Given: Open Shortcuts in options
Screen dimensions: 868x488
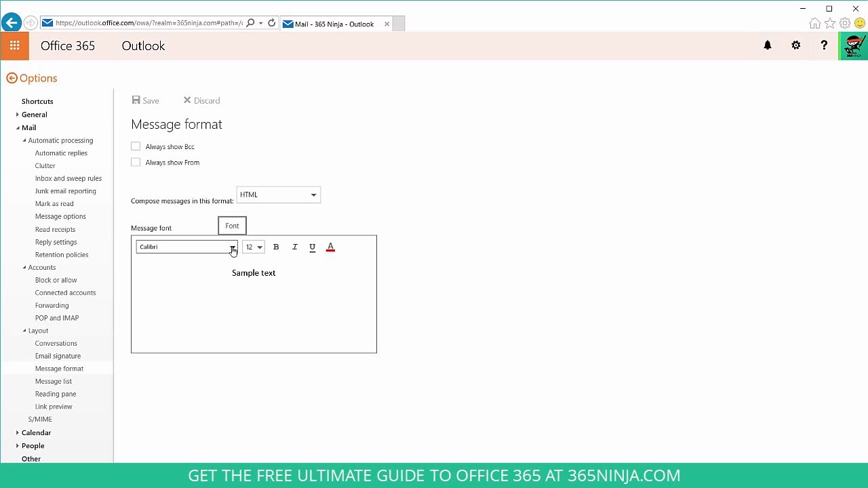Looking at the screenshot, I should 37,101.
